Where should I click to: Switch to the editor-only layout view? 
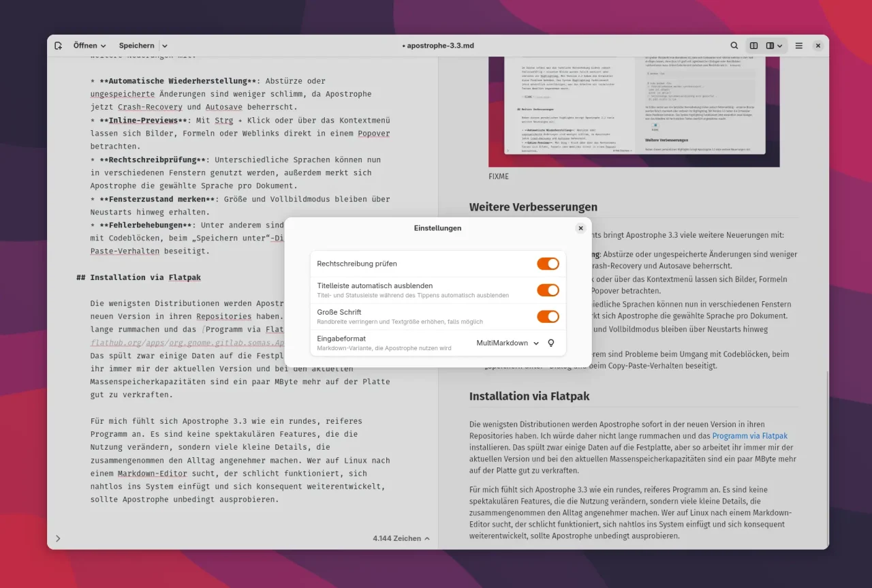tap(753, 45)
